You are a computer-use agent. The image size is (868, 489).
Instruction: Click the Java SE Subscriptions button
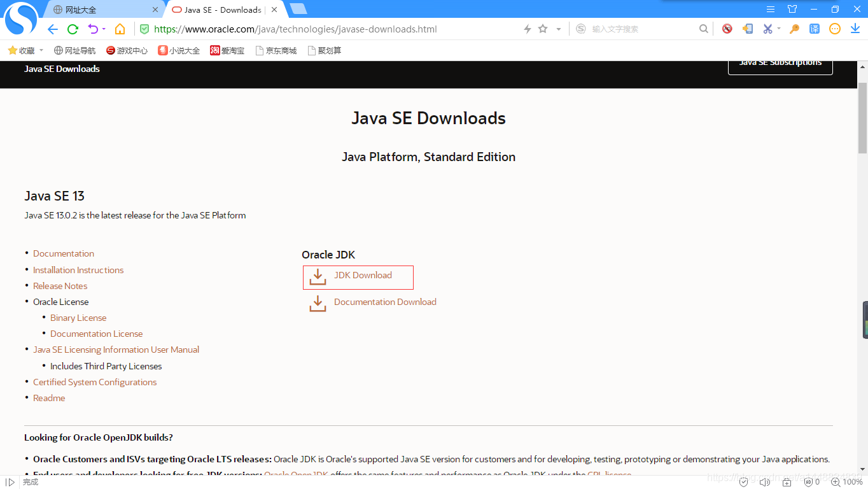click(780, 64)
